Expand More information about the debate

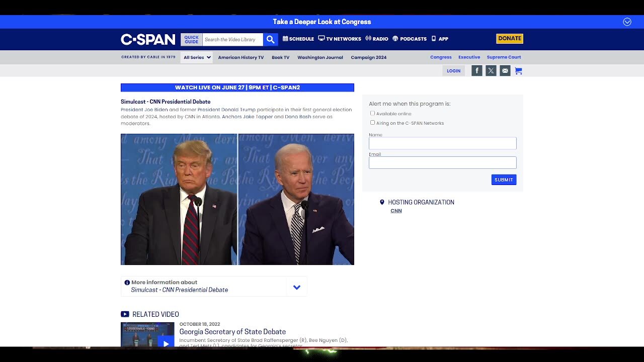click(x=297, y=287)
